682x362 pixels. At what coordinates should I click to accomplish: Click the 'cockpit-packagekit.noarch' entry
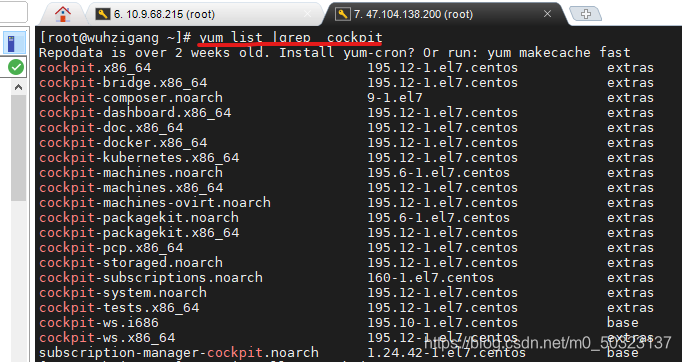(x=139, y=218)
